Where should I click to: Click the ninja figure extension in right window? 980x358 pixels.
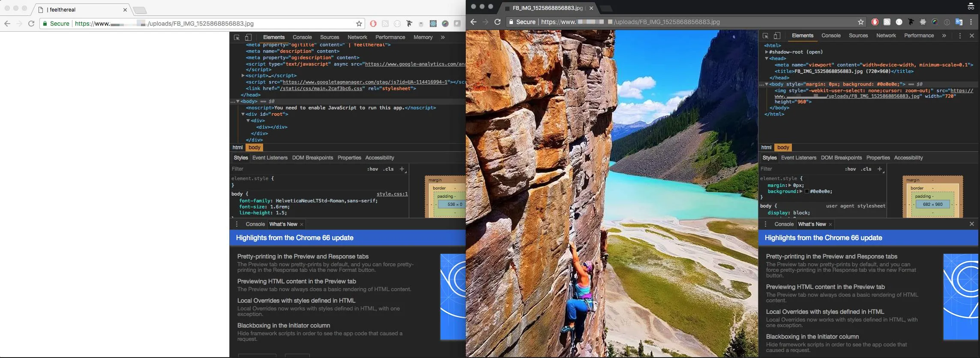(x=911, y=22)
